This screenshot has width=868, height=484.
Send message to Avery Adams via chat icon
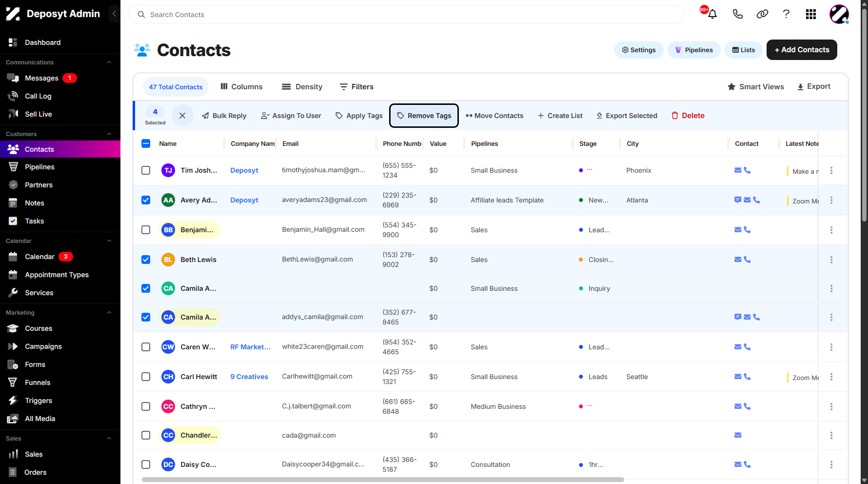738,200
